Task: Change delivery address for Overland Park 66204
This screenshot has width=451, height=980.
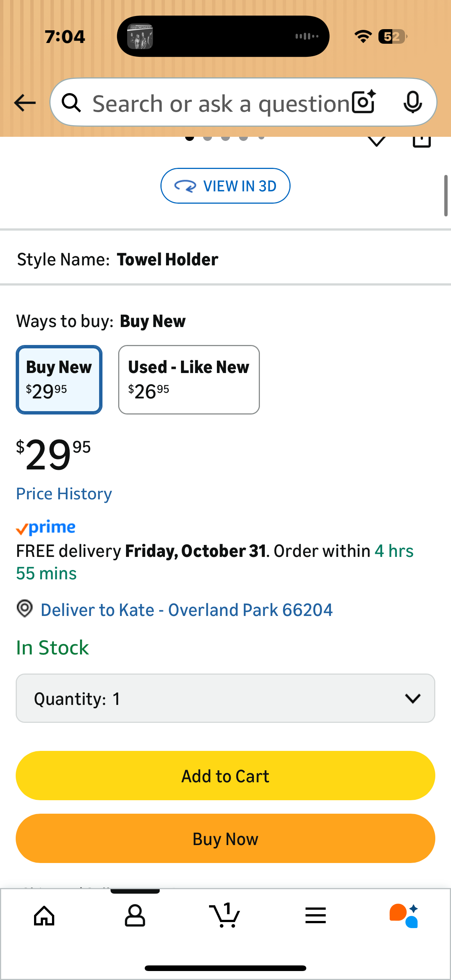Action: click(x=186, y=610)
